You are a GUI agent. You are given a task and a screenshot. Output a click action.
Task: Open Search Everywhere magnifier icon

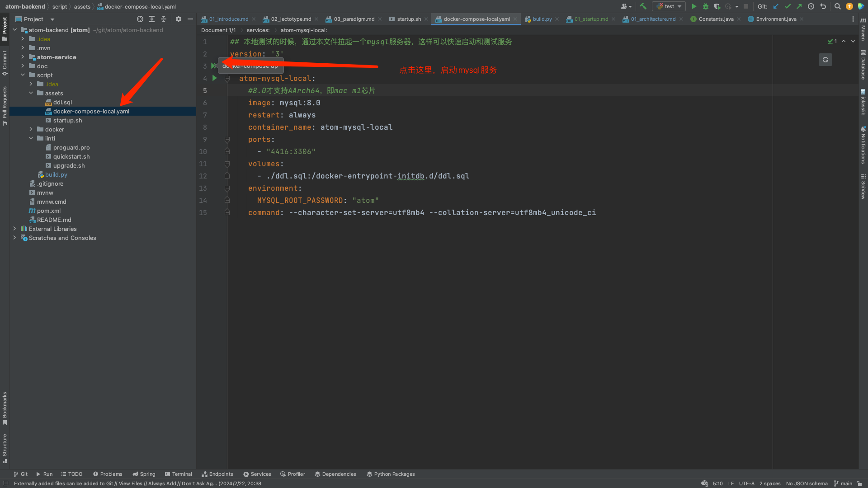[x=838, y=6]
